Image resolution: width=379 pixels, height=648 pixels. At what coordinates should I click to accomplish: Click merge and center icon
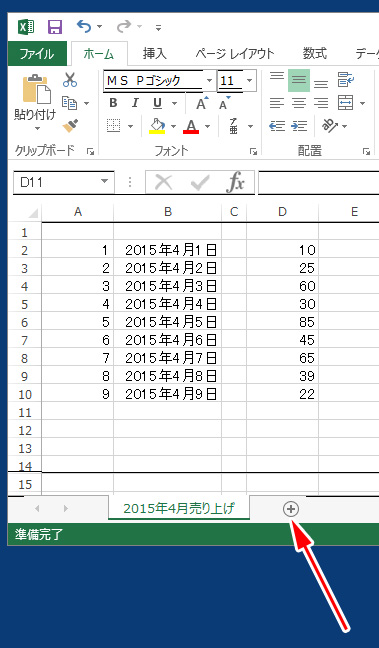[x=346, y=103]
